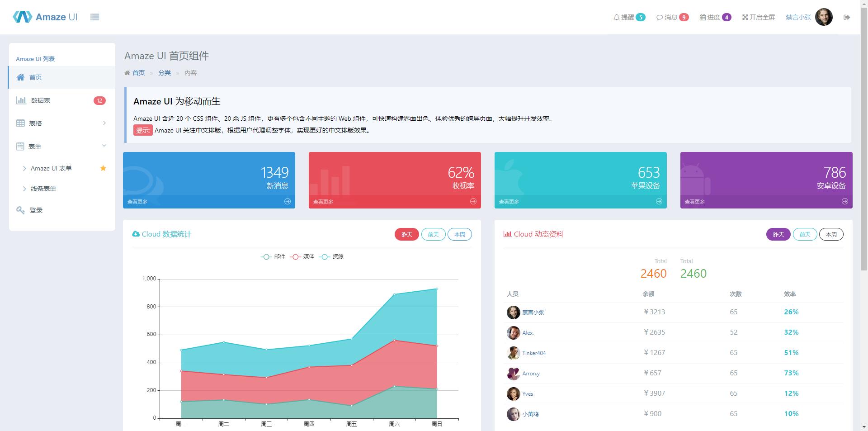Click the orange 2460 total

point(654,274)
